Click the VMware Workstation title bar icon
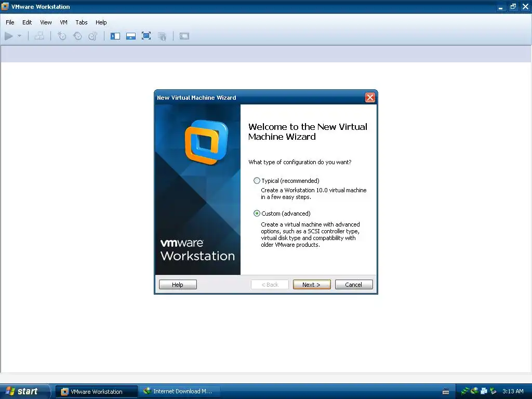This screenshot has height=399, width=532. point(5,6)
